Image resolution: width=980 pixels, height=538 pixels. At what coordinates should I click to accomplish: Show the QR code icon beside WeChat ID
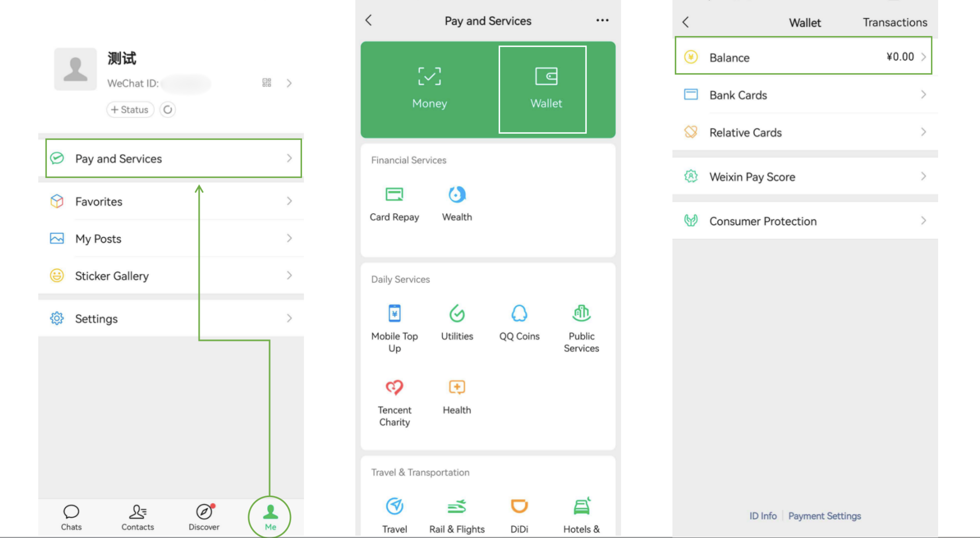point(267,83)
